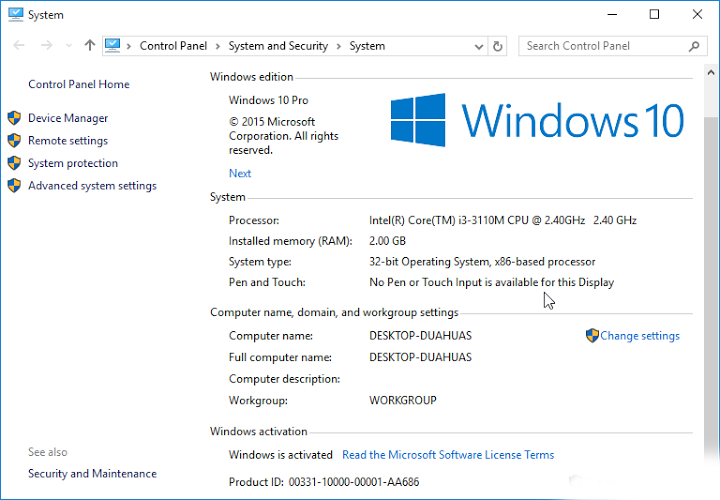720x500 pixels.
Task: Select the processor value Intel Core i3-3110M
Action: click(503, 220)
